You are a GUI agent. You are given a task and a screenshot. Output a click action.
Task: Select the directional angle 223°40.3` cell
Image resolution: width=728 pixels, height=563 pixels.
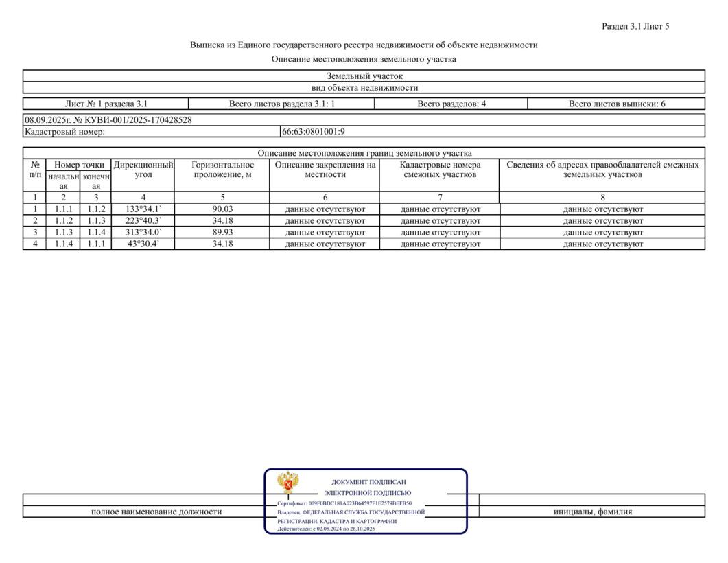(x=143, y=220)
